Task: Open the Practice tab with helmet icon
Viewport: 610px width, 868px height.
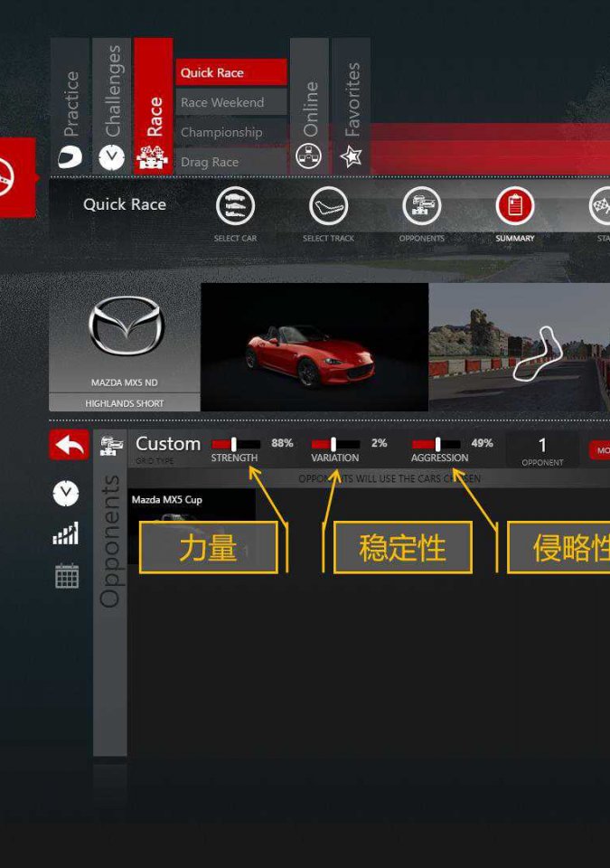Action: point(70,106)
